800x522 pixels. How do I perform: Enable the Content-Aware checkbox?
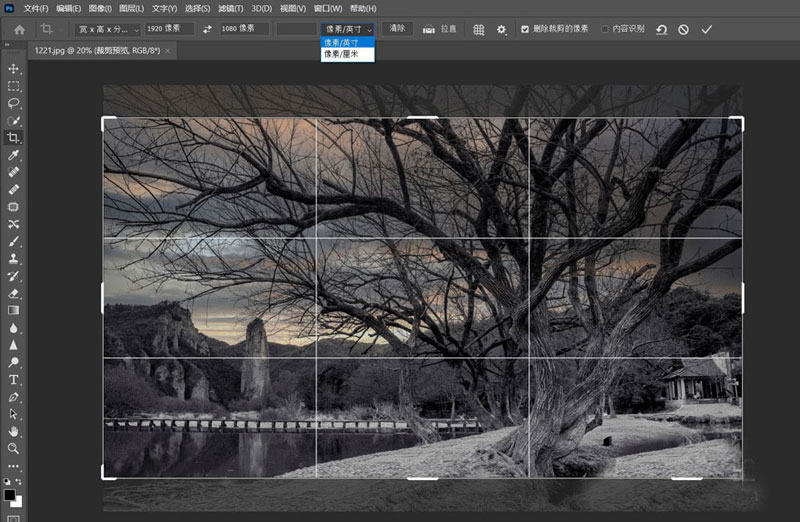(x=605, y=30)
